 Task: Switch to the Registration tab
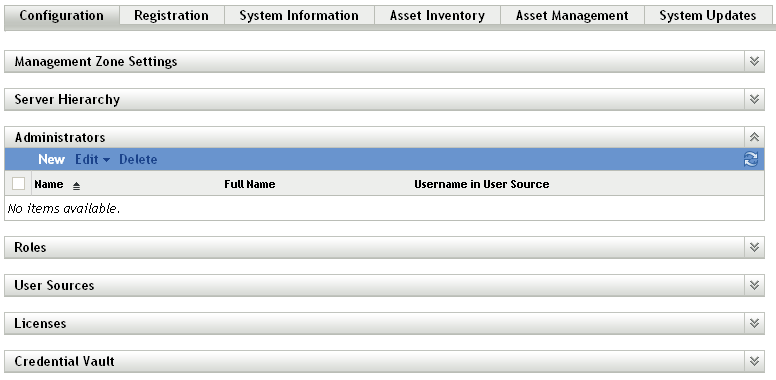pyautogui.click(x=171, y=15)
